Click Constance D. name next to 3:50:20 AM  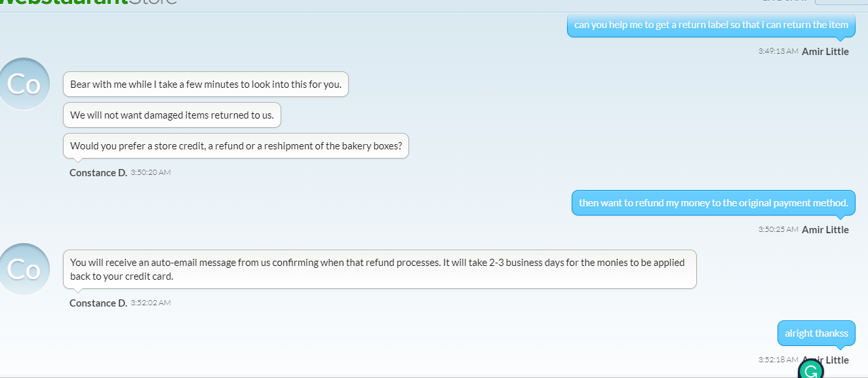[x=98, y=173]
